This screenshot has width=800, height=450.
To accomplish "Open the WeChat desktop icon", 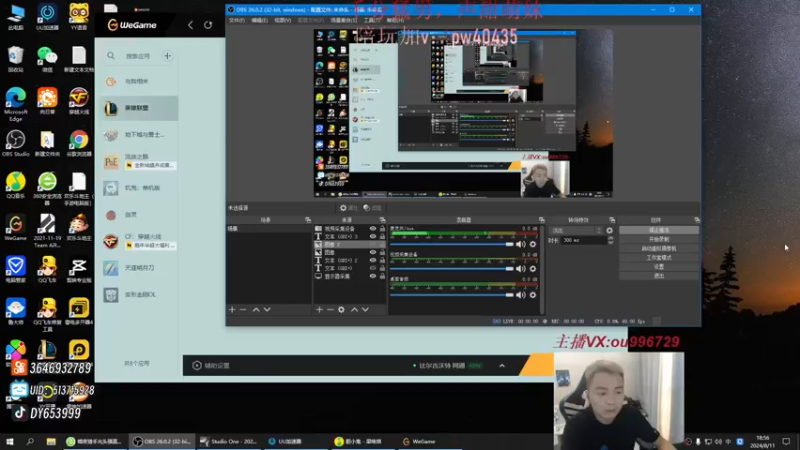I will [x=47, y=59].
